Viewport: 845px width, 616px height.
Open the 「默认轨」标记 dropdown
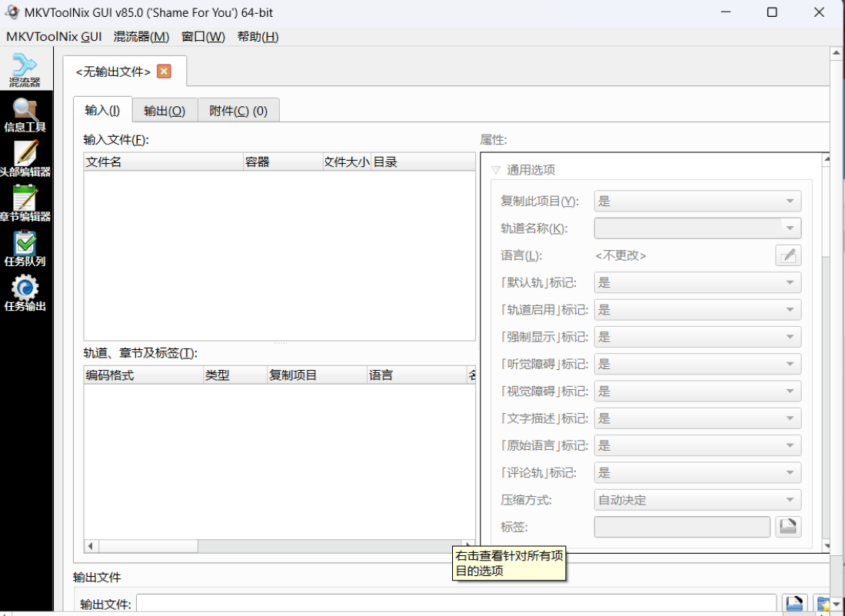point(697,282)
